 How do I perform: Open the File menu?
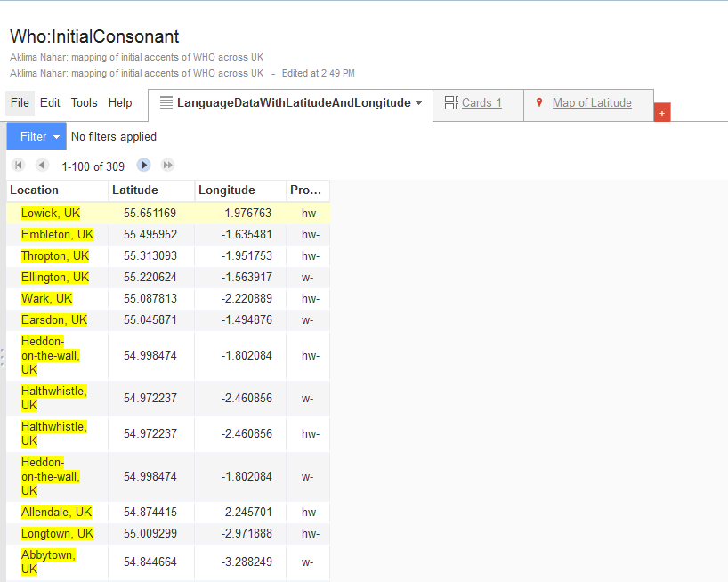[x=20, y=103]
